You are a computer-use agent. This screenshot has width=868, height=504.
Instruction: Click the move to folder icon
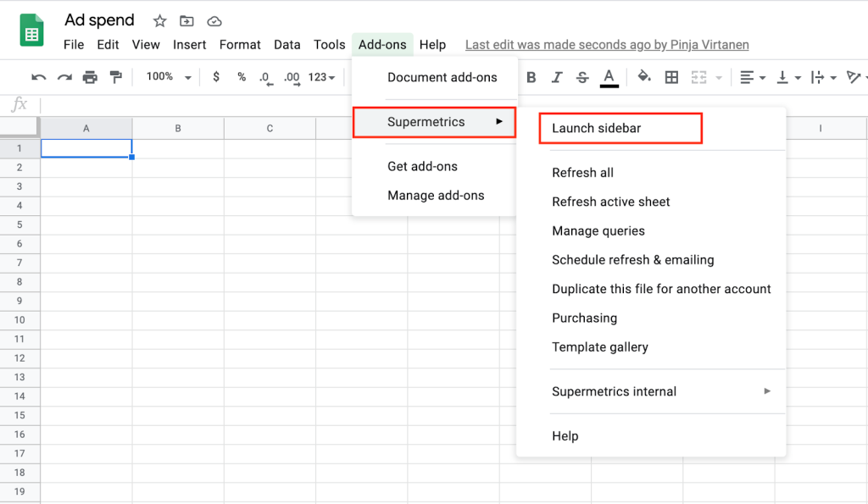tap(186, 21)
